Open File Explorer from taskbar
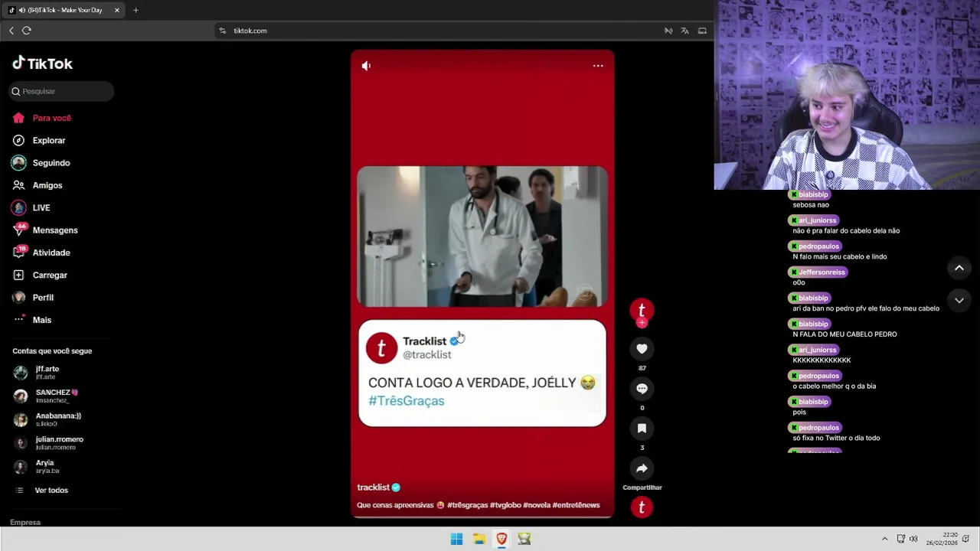This screenshot has height=551, width=980. pyautogui.click(x=479, y=539)
